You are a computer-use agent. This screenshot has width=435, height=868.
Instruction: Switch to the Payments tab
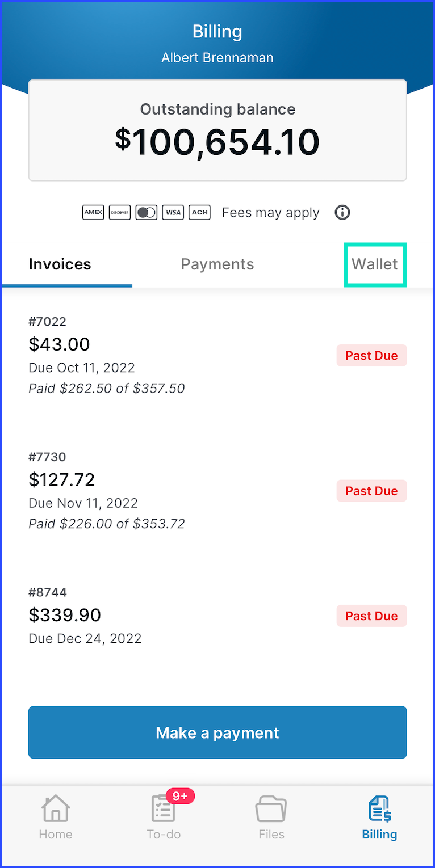(x=217, y=264)
